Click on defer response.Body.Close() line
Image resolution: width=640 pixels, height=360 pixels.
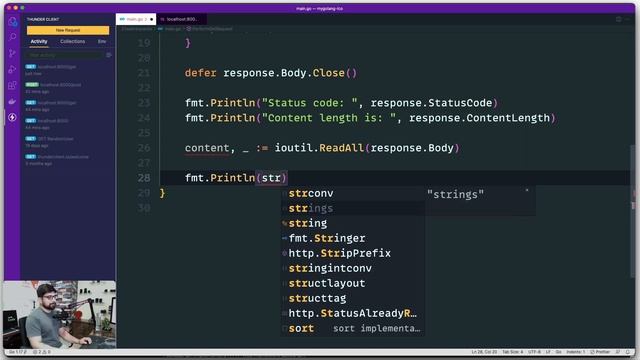click(x=271, y=73)
